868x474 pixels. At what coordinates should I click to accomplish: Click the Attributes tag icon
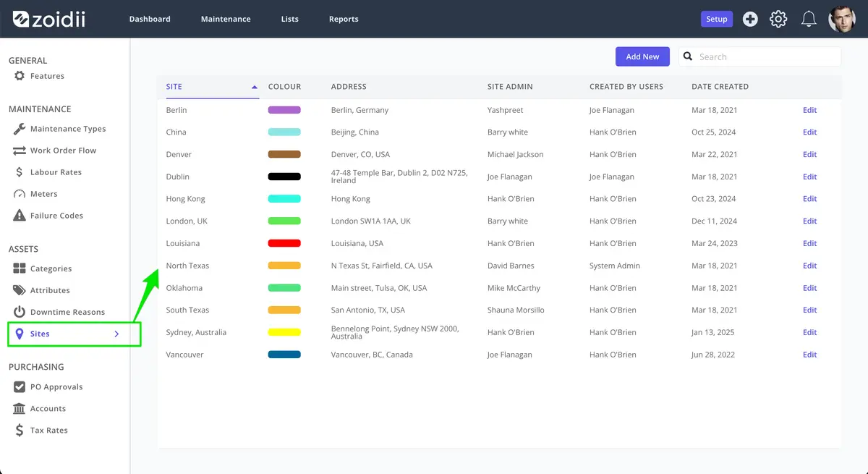(x=20, y=290)
